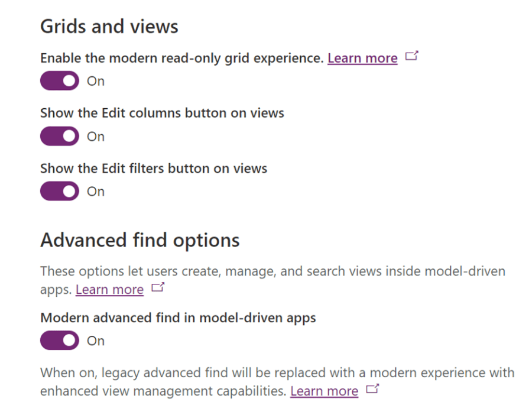Toggle off Edit filters button on views
This screenshot has width=532, height=405.
[59, 191]
